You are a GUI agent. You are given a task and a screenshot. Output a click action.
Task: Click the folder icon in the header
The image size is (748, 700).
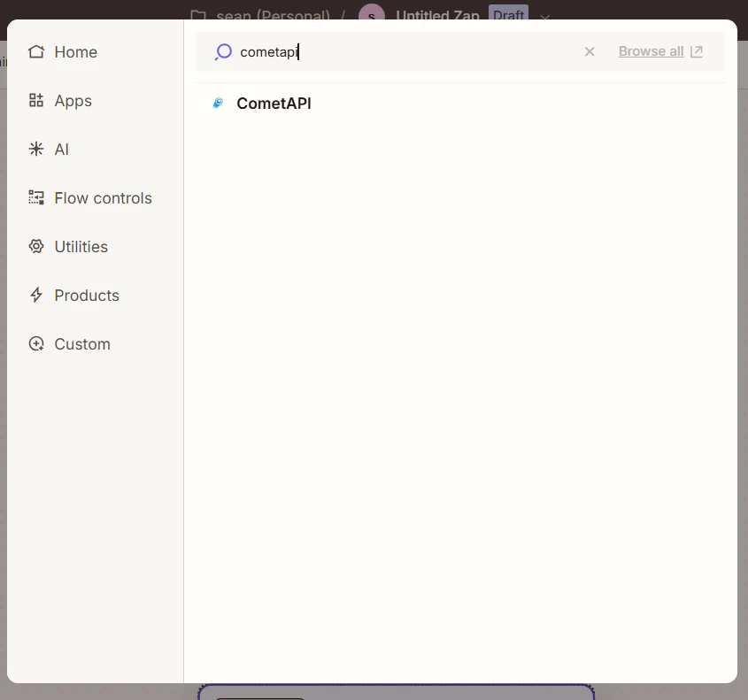pos(198,15)
